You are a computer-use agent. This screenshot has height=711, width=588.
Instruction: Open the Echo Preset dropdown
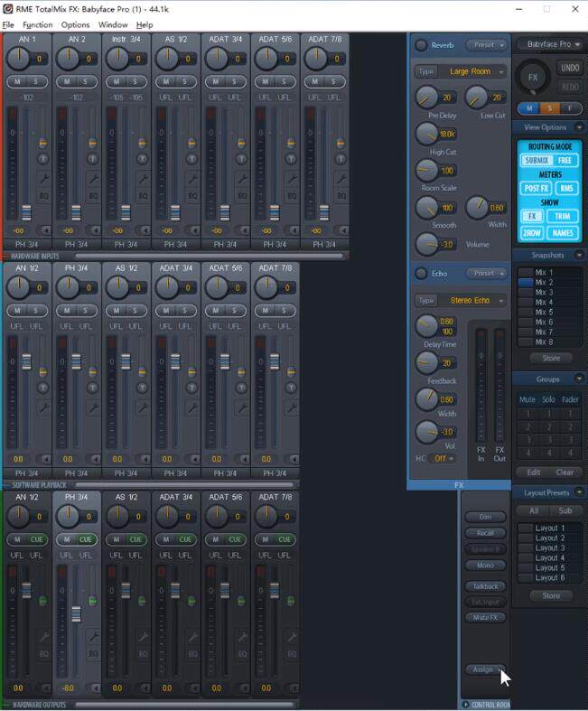click(487, 274)
